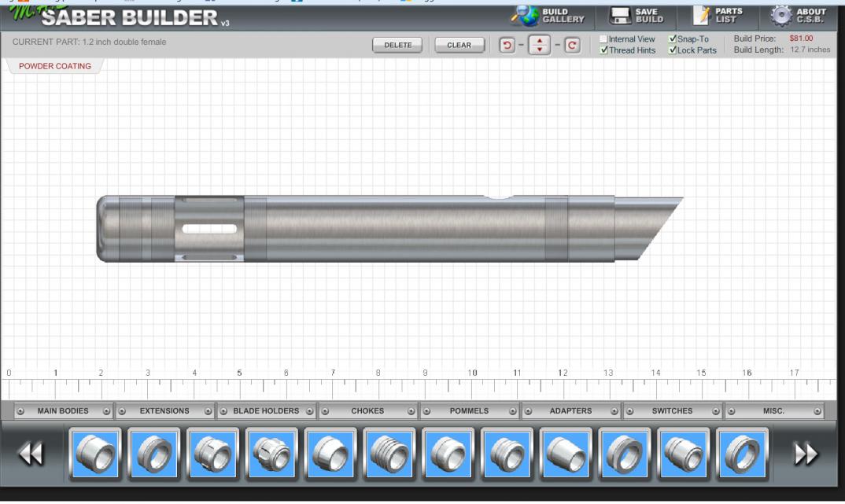Expand the Blade Holders category
This screenshot has height=504, width=845.
[266, 410]
